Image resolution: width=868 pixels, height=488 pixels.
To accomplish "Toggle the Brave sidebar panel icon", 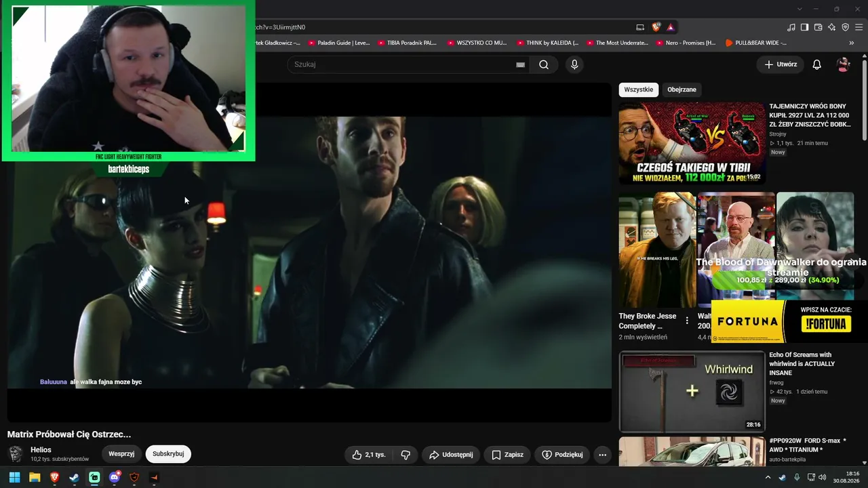I will 804,27.
